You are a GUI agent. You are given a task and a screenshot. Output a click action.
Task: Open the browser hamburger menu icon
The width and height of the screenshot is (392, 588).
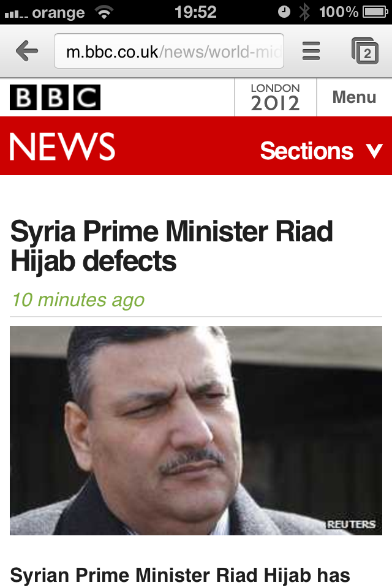click(311, 51)
